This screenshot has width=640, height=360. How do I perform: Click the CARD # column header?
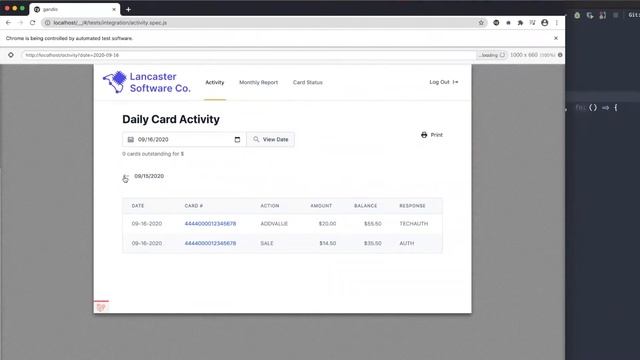coord(193,206)
